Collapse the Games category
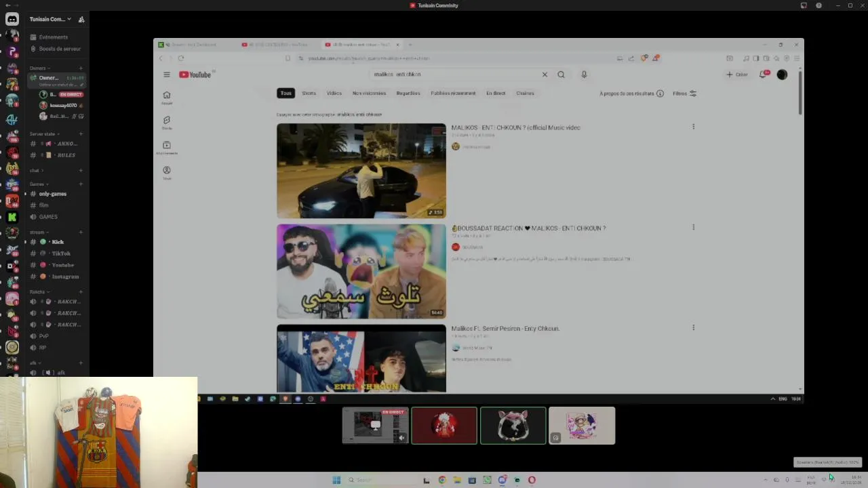This screenshot has width=868, height=488. tap(39, 184)
